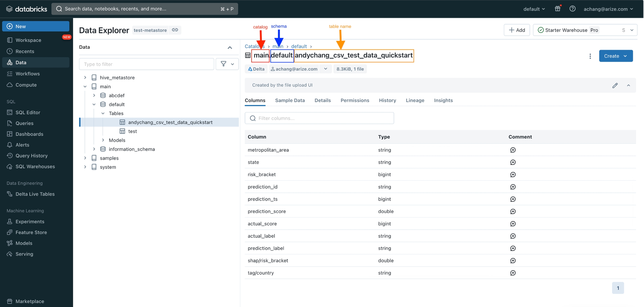Image resolution: width=644 pixels, height=307 pixels.
Task: Open the three-dot kebab menu near Create
Action: (x=590, y=56)
